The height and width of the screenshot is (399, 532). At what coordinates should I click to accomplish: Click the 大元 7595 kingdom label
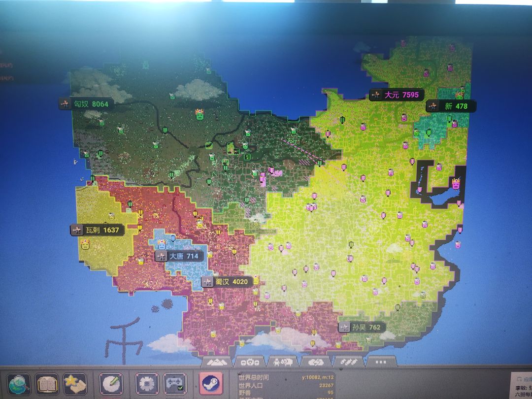click(397, 95)
